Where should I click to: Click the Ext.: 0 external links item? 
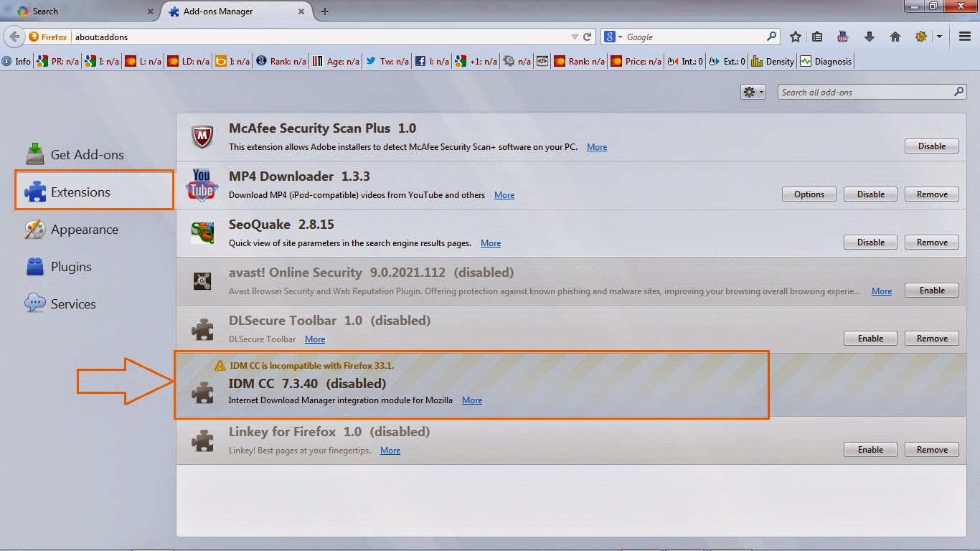(727, 62)
